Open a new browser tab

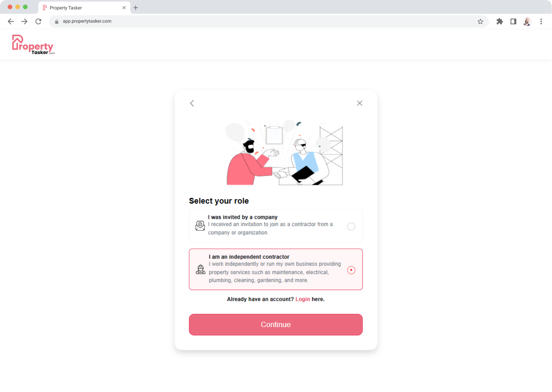coord(136,8)
